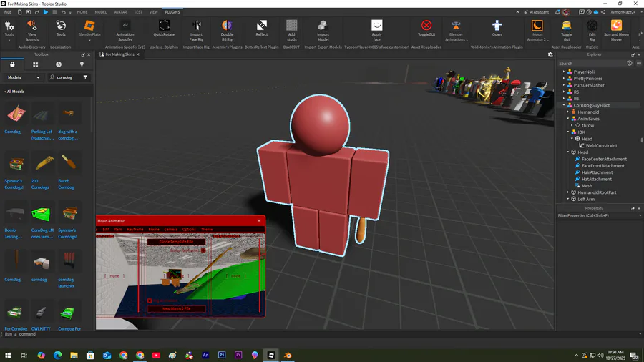Use the Add studs plugin
644x362 pixels.
[292, 30]
